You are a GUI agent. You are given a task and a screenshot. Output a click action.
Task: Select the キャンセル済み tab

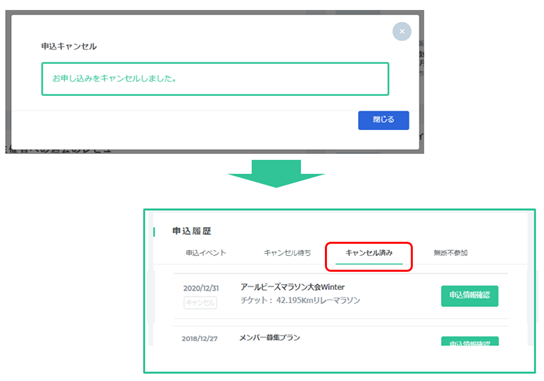coord(369,253)
